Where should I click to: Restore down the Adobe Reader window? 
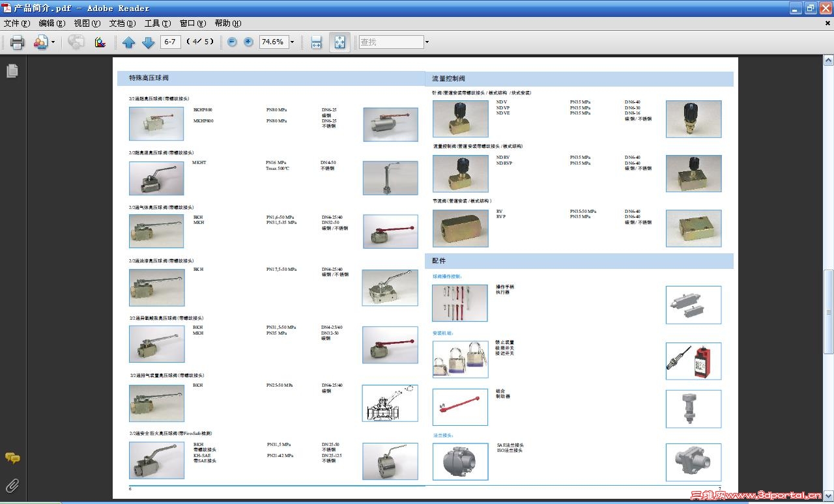click(x=811, y=8)
